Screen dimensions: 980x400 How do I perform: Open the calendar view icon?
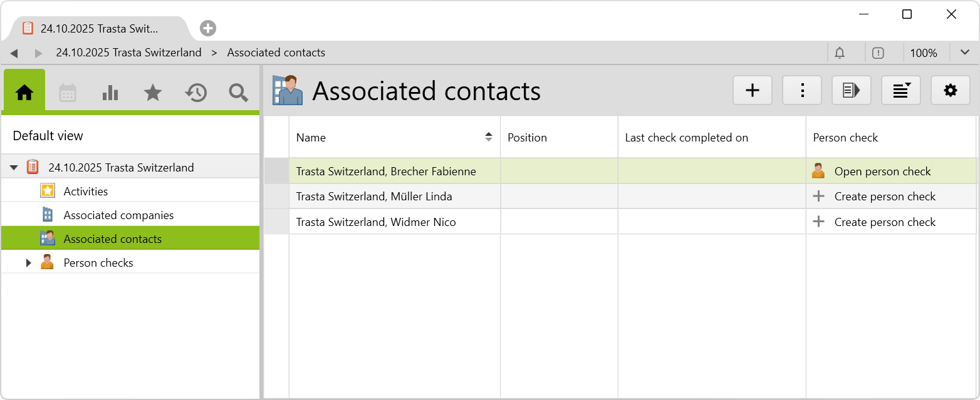pyautogui.click(x=68, y=93)
